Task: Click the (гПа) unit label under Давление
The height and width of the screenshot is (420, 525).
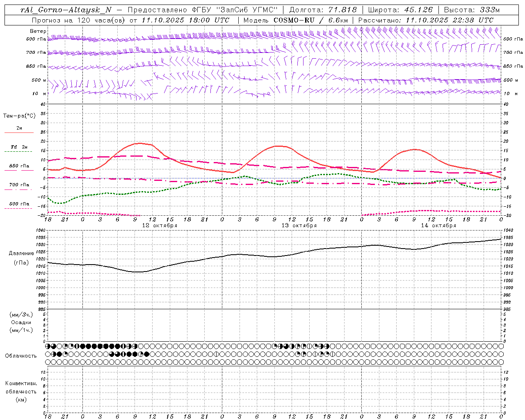Action: click(21, 262)
